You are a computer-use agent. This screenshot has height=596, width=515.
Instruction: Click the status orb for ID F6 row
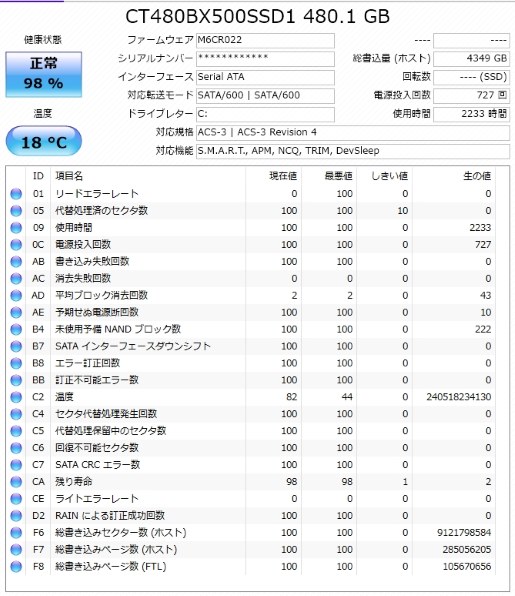(x=16, y=533)
